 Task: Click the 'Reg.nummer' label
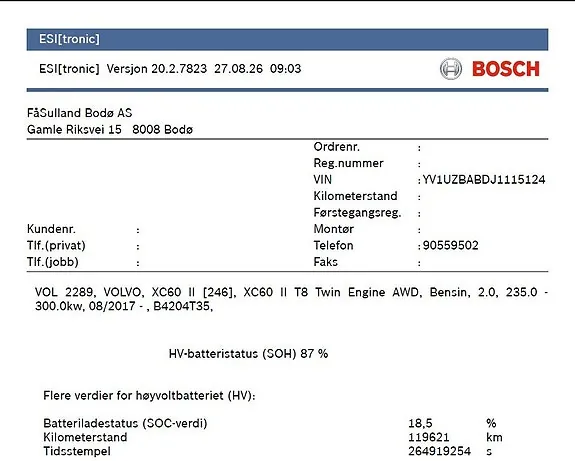point(348,163)
